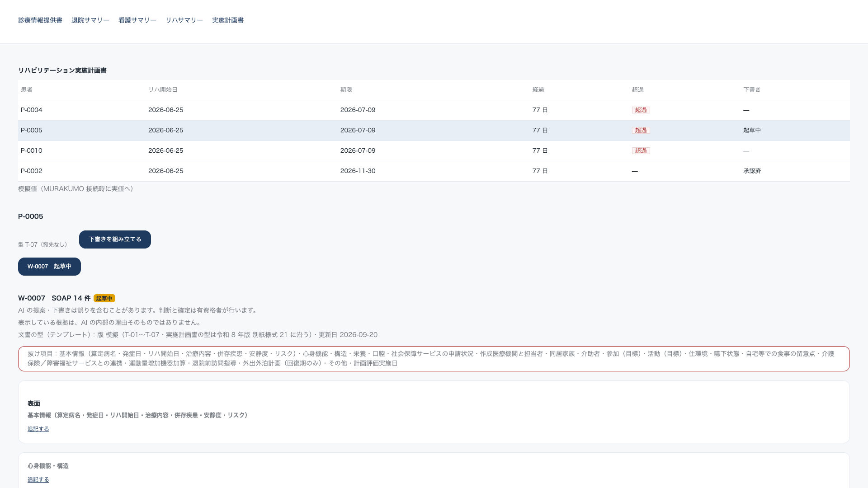
Task: Open the 診療情報提供書 tab
Action: (x=40, y=20)
